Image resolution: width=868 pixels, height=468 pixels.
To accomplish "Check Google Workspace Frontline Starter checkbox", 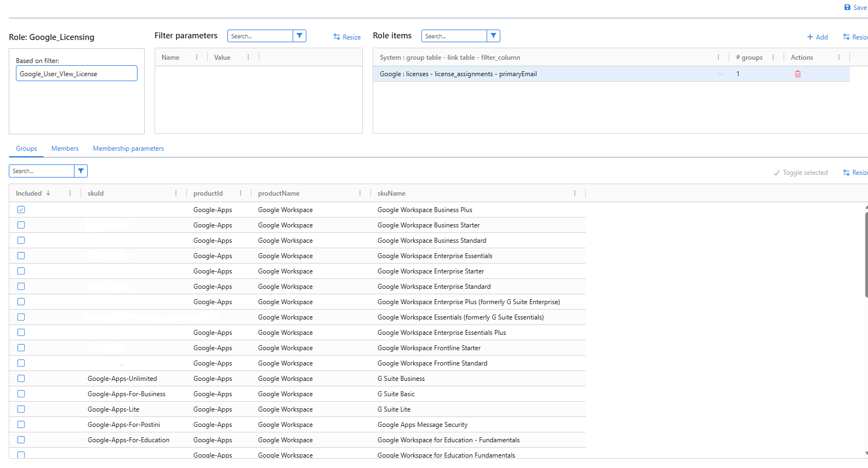I will (21, 348).
